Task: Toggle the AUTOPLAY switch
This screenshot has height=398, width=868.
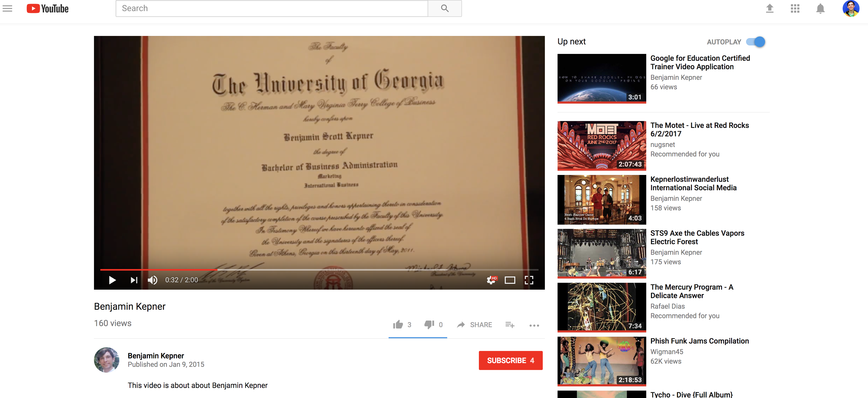Action: tap(756, 42)
